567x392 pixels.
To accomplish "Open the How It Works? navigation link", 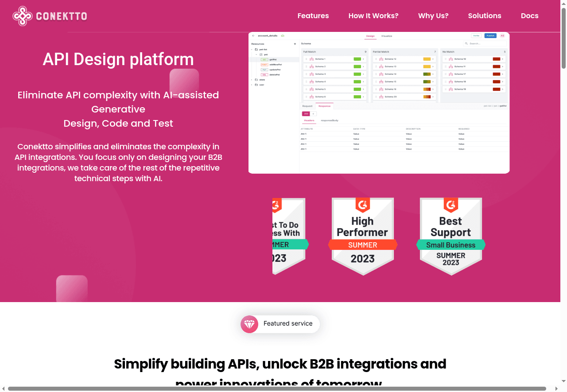I will click(373, 16).
